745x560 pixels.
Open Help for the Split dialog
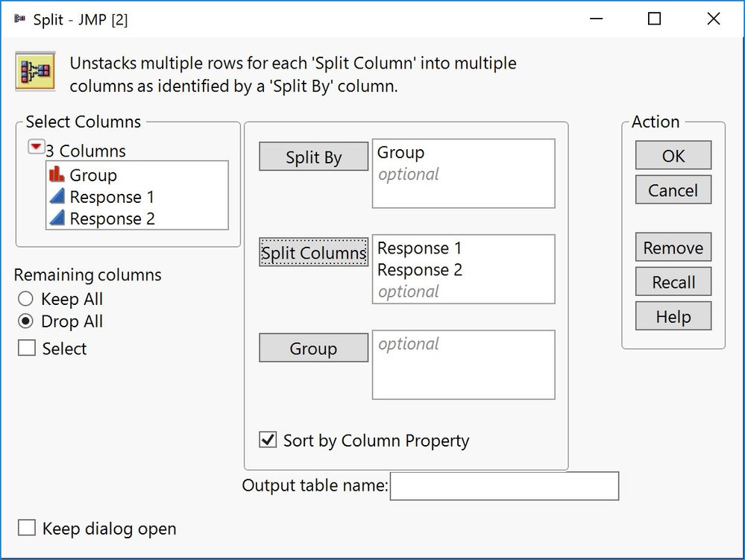673,317
